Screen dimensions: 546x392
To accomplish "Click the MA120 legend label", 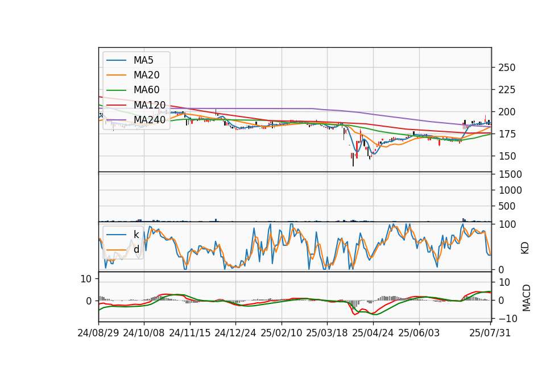I will [150, 105].
